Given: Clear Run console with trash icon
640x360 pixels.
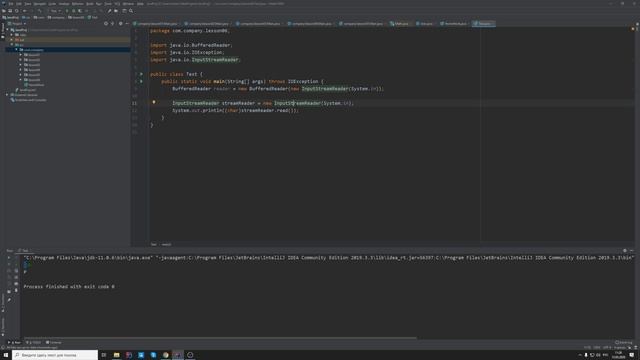Looking at the screenshot, I should [16, 290].
